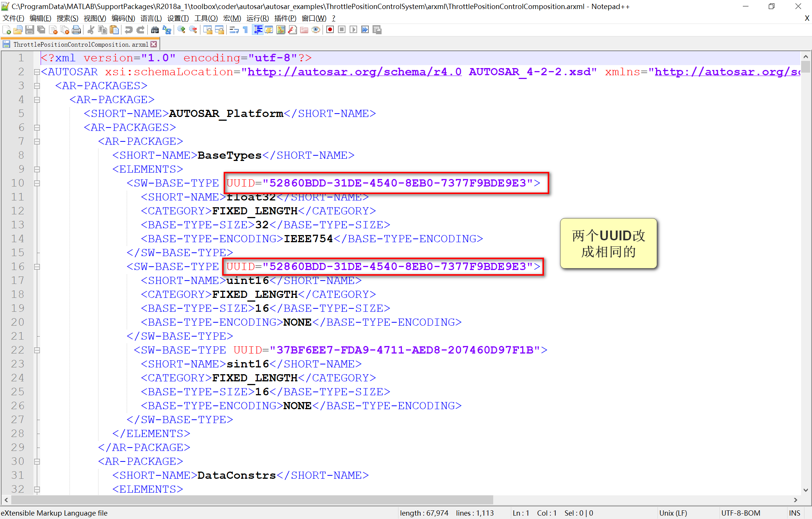Collapse the ELEMENTS fold on line 9
Viewport: 812px width, 519px height.
(x=37, y=169)
